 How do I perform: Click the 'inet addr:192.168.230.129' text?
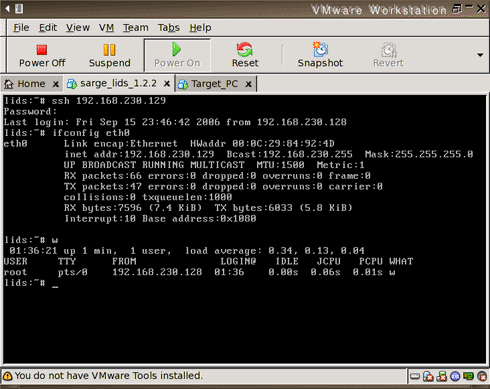tap(139, 154)
